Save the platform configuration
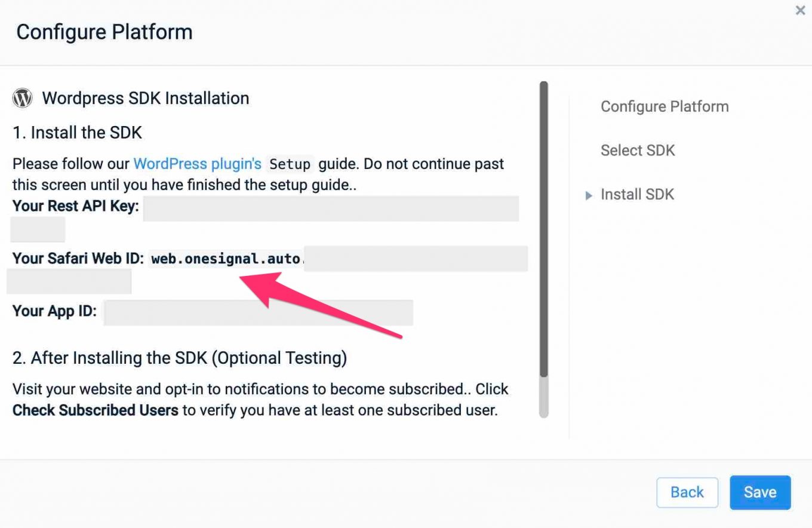This screenshot has width=812, height=528. coord(759,492)
